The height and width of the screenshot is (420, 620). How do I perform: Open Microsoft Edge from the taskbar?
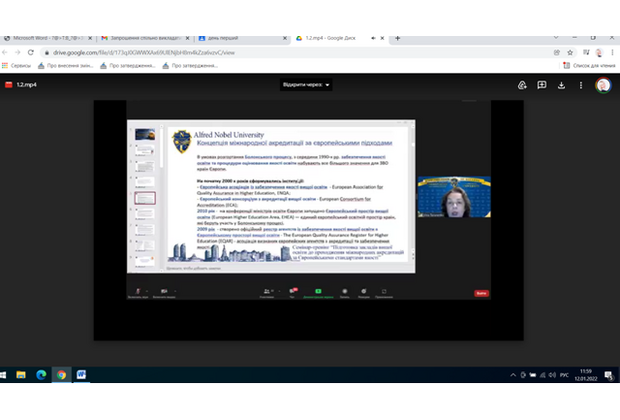(41, 375)
